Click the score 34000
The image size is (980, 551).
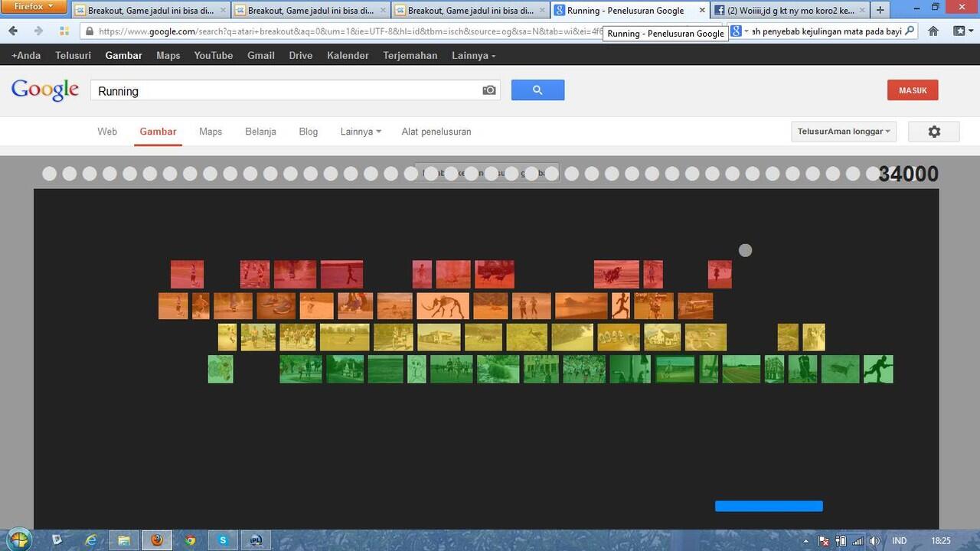tap(908, 174)
